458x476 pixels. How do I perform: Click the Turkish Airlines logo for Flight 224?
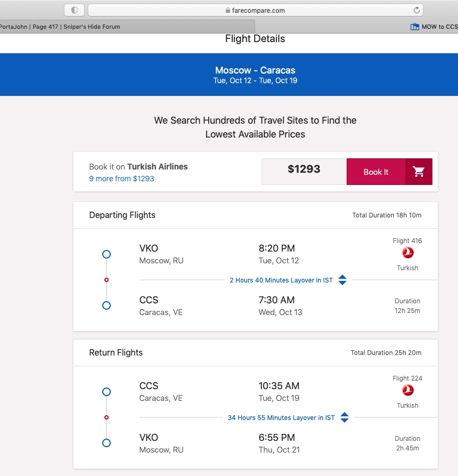tap(407, 390)
